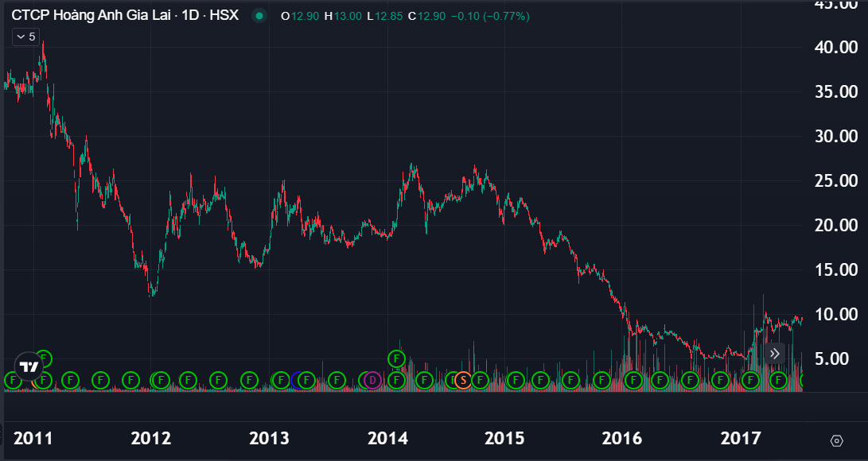Select the 2015 label on time axis
This screenshot has width=868, height=461.
[x=504, y=438]
